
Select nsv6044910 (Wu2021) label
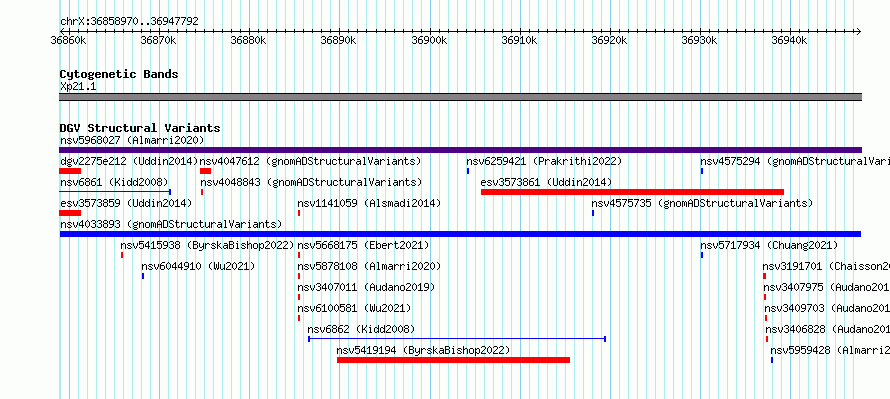click(x=198, y=266)
